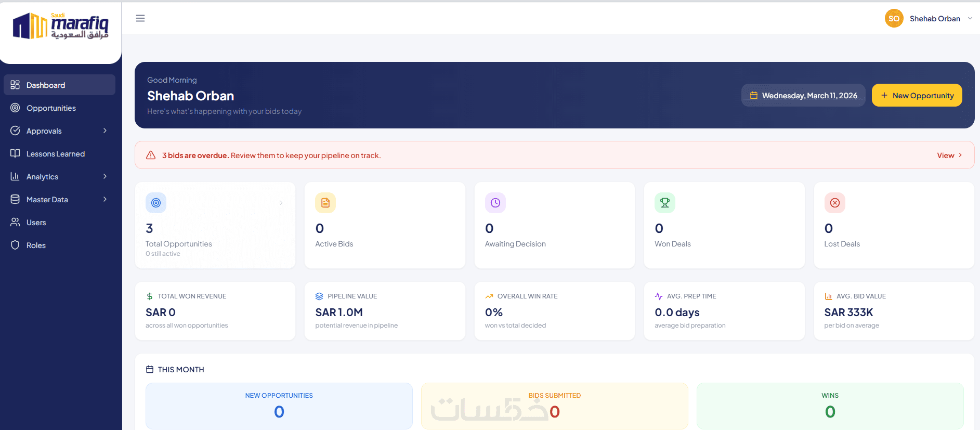Click the Pipeline Value layers icon
The height and width of the screenshot is (430, 980).
click(x=319, y=296)
